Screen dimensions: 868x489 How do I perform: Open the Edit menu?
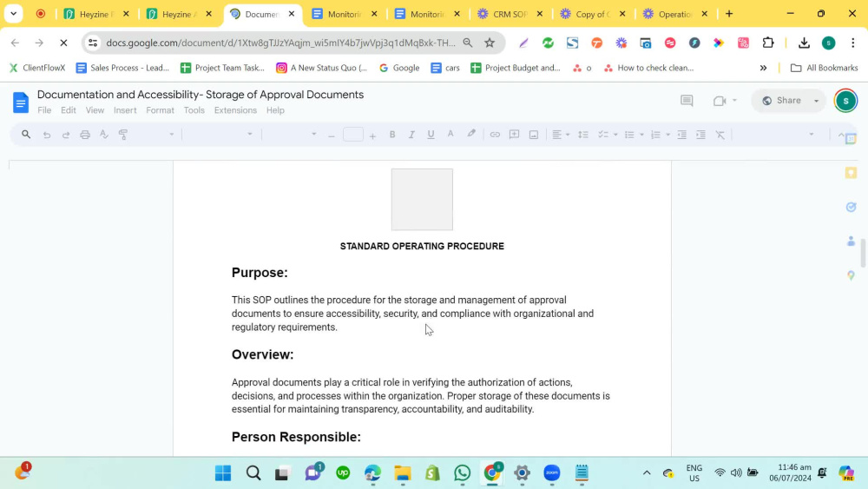coord(68,110)
